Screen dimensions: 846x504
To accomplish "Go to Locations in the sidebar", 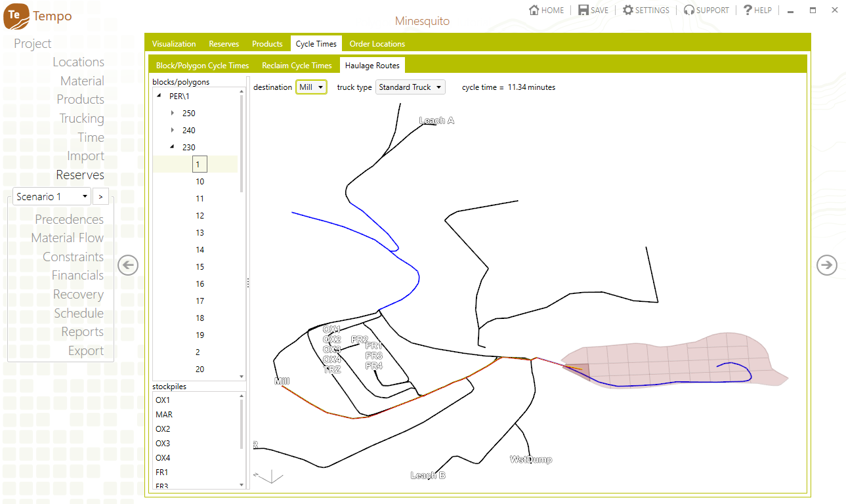I will click(x=78, y=62).
